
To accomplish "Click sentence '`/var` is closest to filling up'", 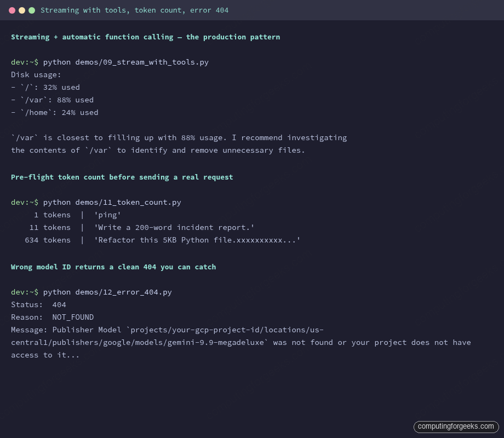I will point(179,138).
